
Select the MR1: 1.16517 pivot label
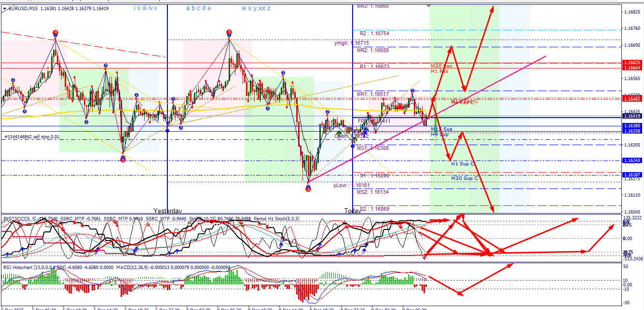373,94
